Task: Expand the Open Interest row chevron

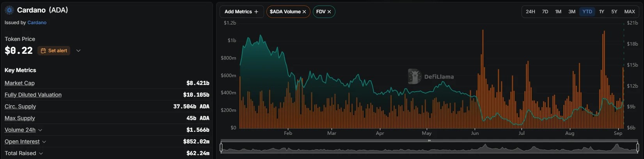Action: (x=44, y=141)
